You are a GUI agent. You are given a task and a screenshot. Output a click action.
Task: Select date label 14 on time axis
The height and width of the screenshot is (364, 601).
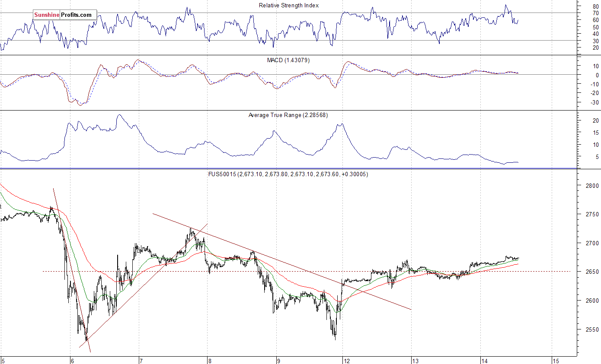(x=485, y=361)
